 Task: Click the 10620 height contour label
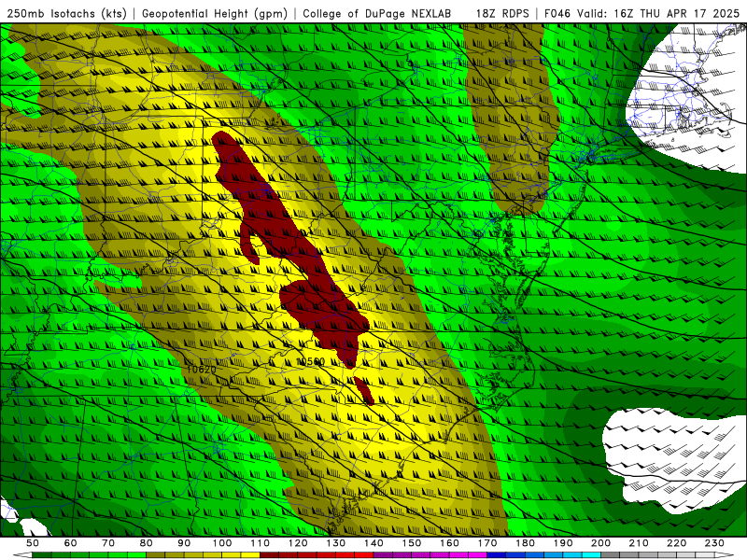[201, 369]
